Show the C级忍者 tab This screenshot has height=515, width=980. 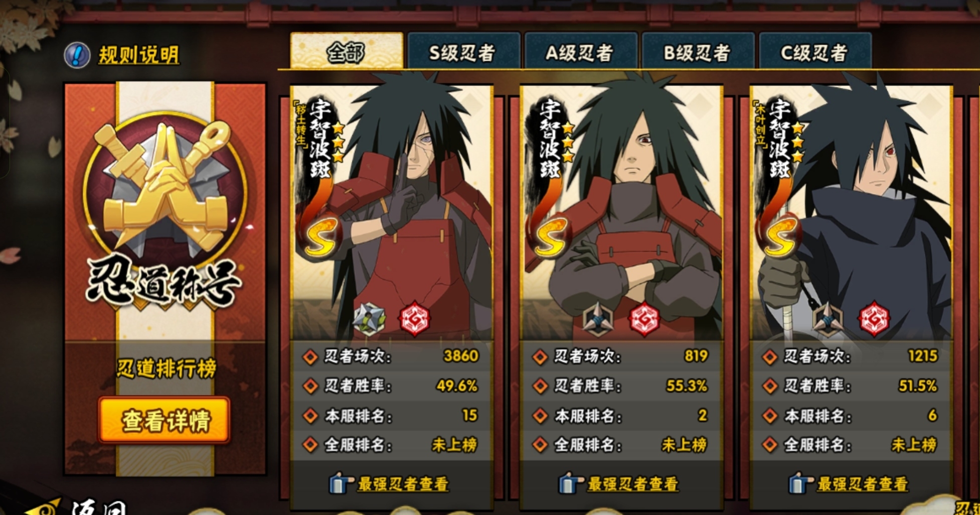tap(815, 52)
